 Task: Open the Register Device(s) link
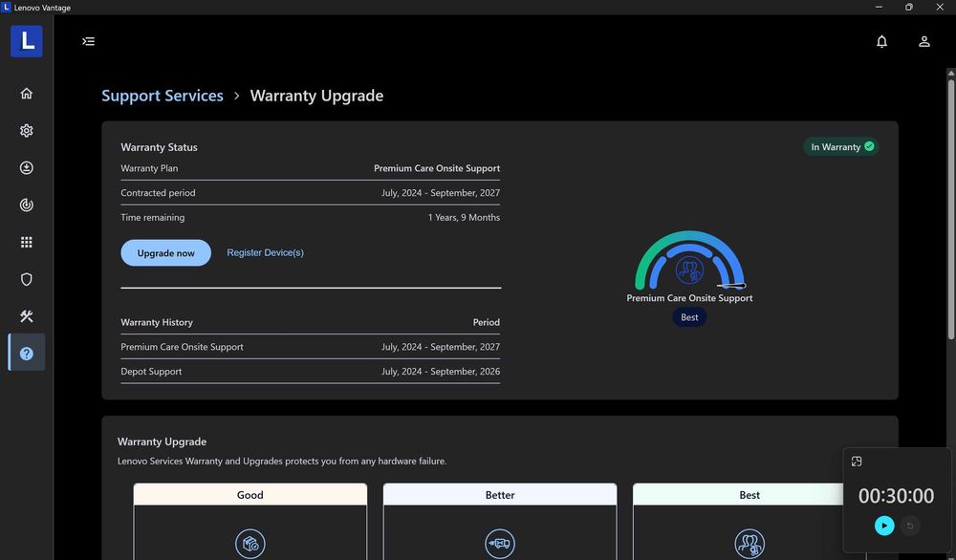(x=265, y=252)
